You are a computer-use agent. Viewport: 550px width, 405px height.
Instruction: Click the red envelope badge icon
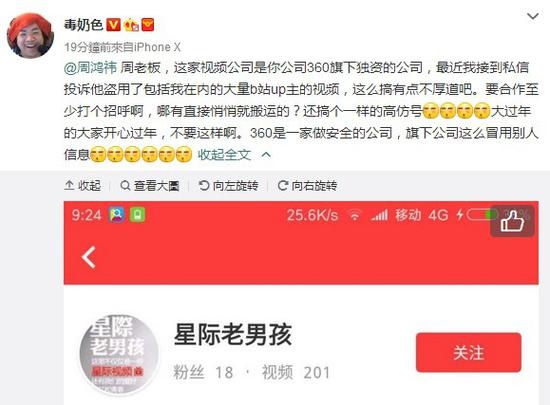[148, 25]
